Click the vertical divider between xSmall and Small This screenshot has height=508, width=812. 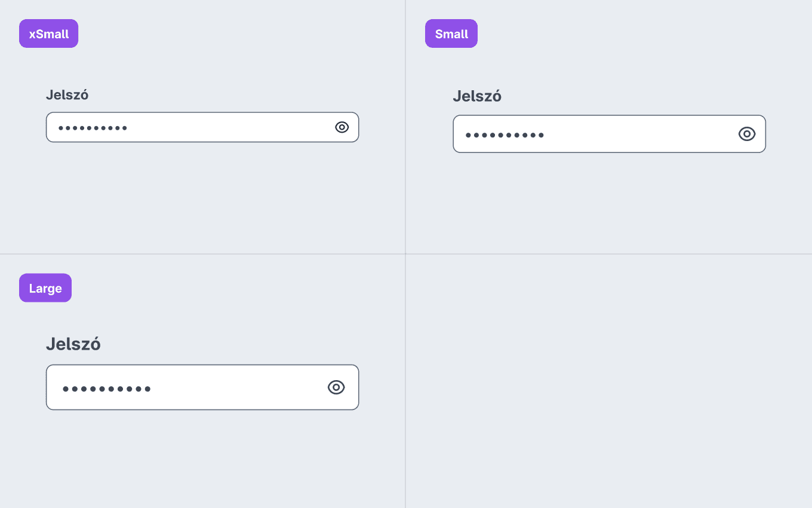[405, 127]
